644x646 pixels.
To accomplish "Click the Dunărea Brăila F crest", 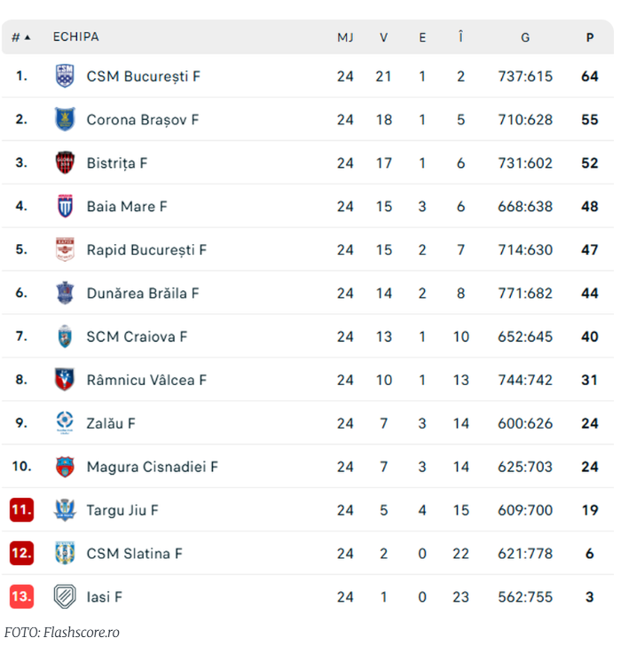I will pos(65,293).
